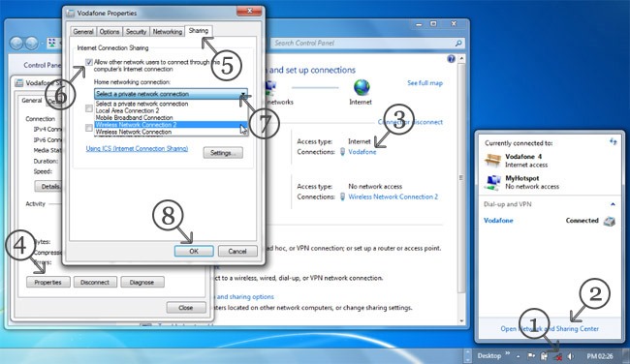Choose Mobile Broadband Connection from the list
This screenshot has height=364, width=630.
(171, 117)
